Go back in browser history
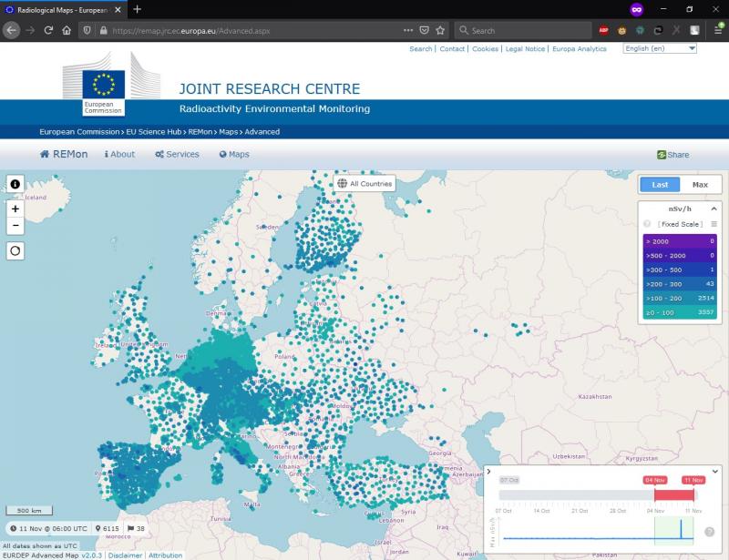 coord(12,31)
